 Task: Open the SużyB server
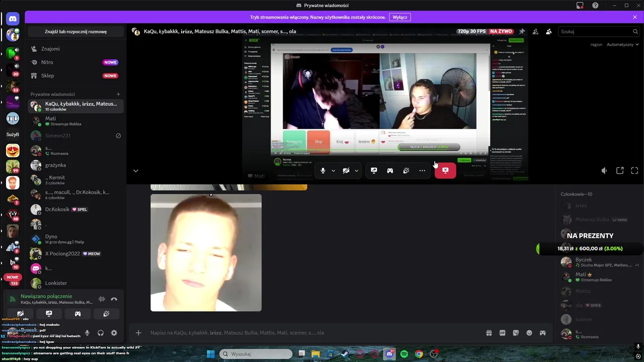pyautogui.click(x=13, y=134)
